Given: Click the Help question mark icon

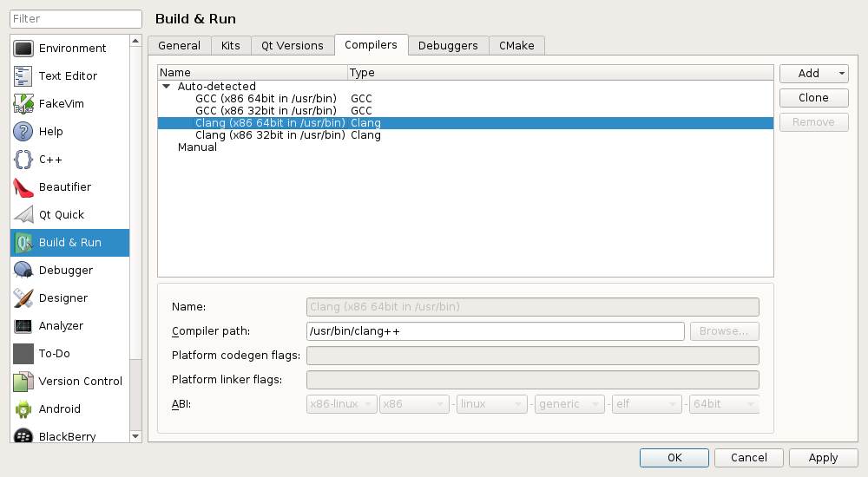Looking at the screenshot, I should 23,132.
